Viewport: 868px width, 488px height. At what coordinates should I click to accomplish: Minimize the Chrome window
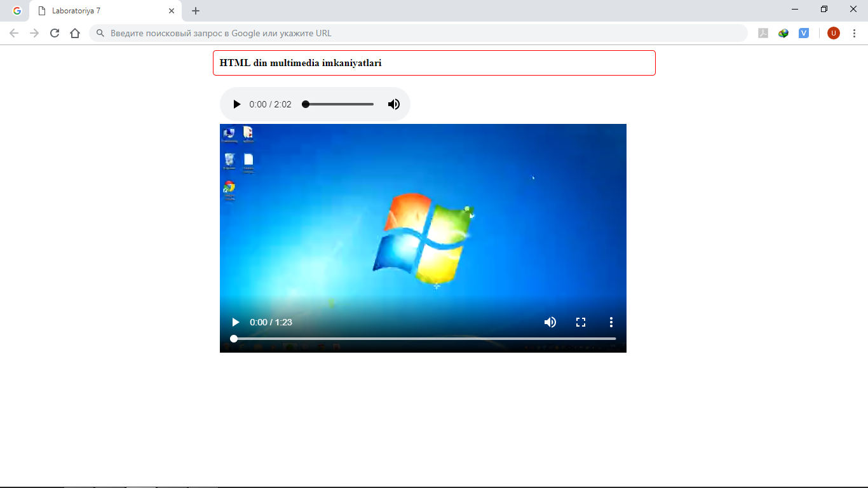(795, 9)
